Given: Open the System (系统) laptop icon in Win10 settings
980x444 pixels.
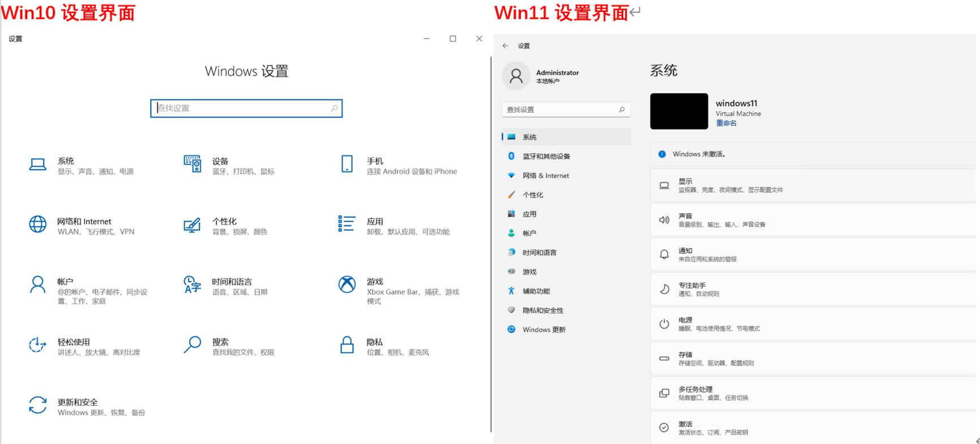Looking at the screenshot, I should click(38, 165).
